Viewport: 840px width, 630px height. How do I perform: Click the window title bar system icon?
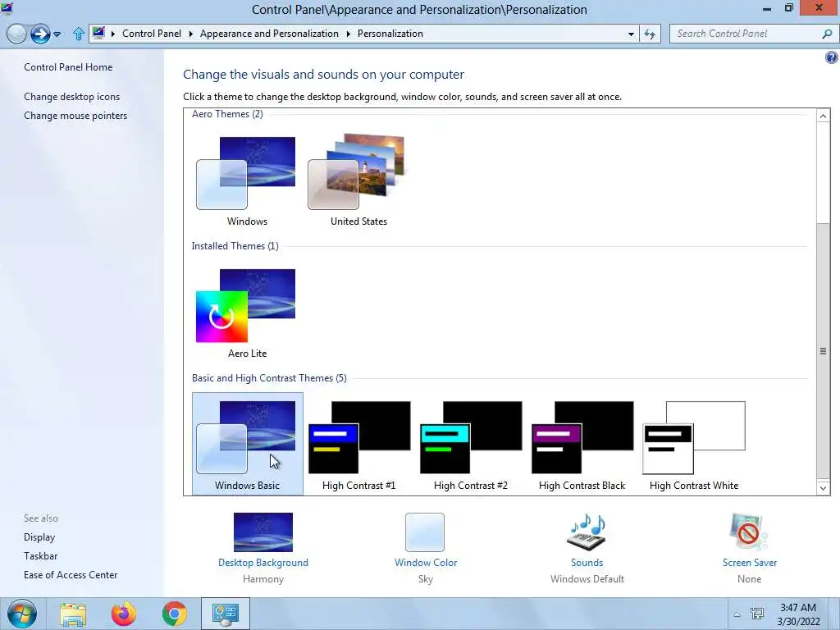point(7,8)
